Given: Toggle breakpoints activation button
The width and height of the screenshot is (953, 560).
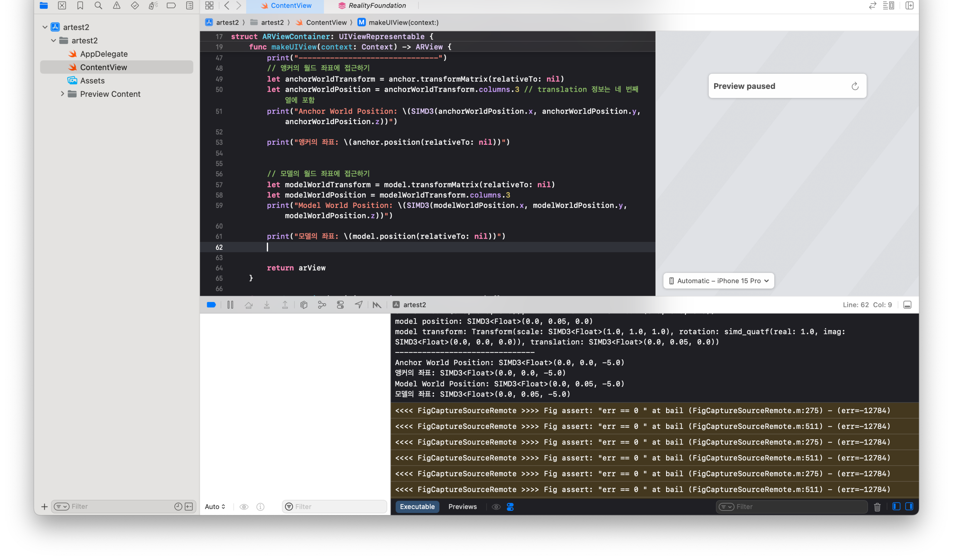Looking at the screenshot, I should pyautogui.click(x=211, y=305).
